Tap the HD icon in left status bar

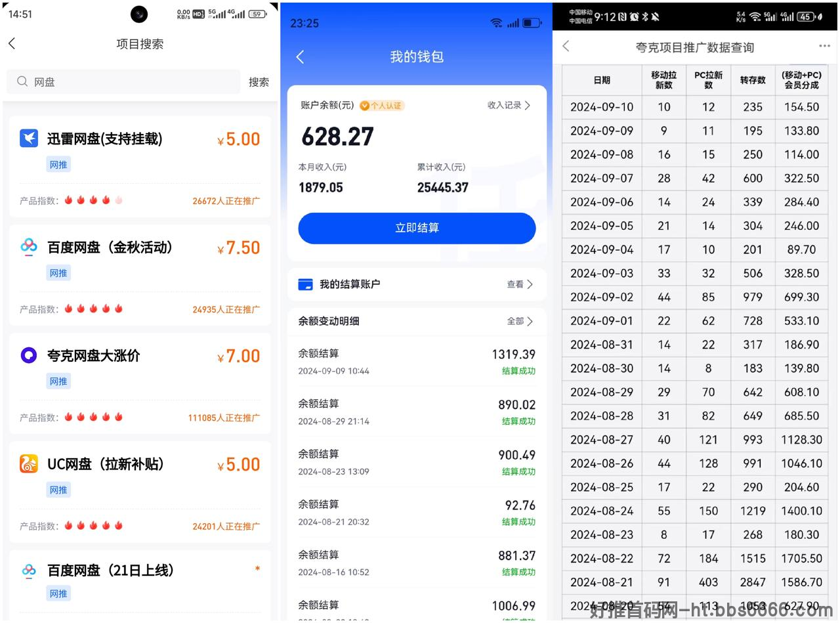198,14
